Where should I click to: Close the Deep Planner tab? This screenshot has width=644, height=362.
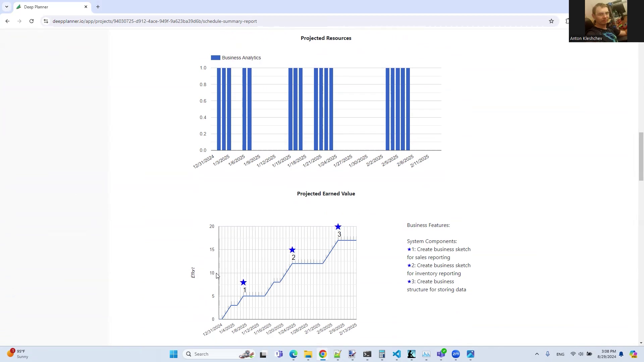click(x=86, y=7)
